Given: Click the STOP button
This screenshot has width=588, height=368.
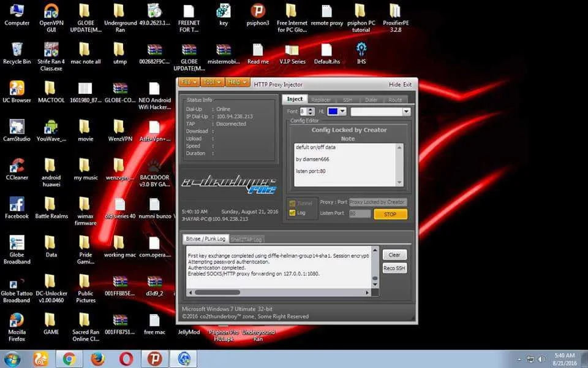Looking at the screenshot, I should click(390, 214).
